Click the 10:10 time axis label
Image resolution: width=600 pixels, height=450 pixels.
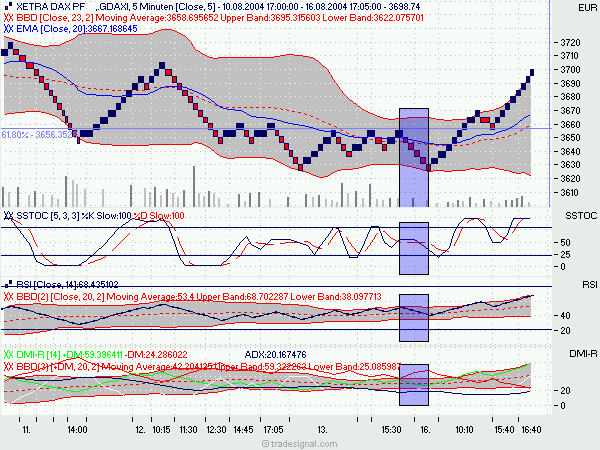[x=464, y=430]
